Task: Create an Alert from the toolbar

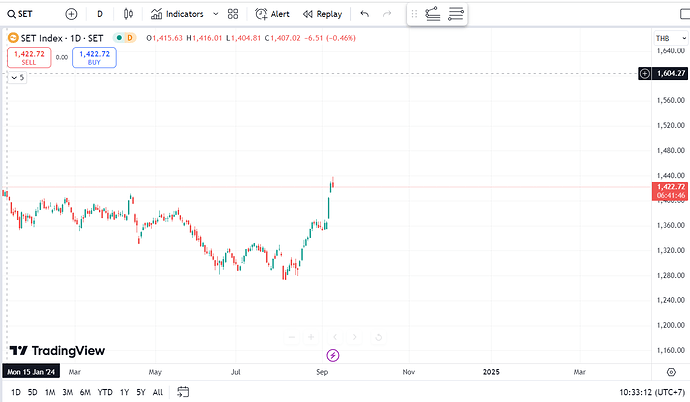Action: pos(272,14)
